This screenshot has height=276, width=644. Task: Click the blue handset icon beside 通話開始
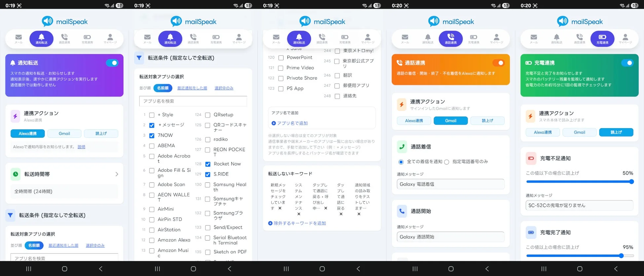pyautogui.click(x=402, y=211)
